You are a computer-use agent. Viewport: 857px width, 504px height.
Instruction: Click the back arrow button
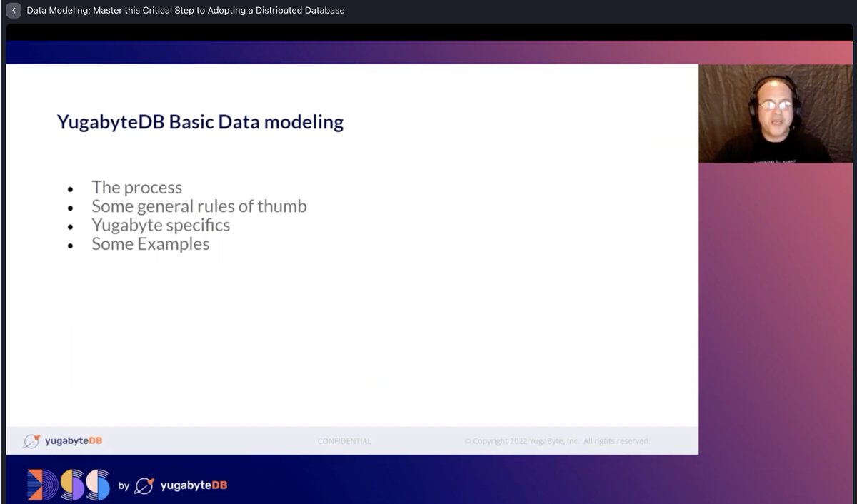[x=14, y=11]
